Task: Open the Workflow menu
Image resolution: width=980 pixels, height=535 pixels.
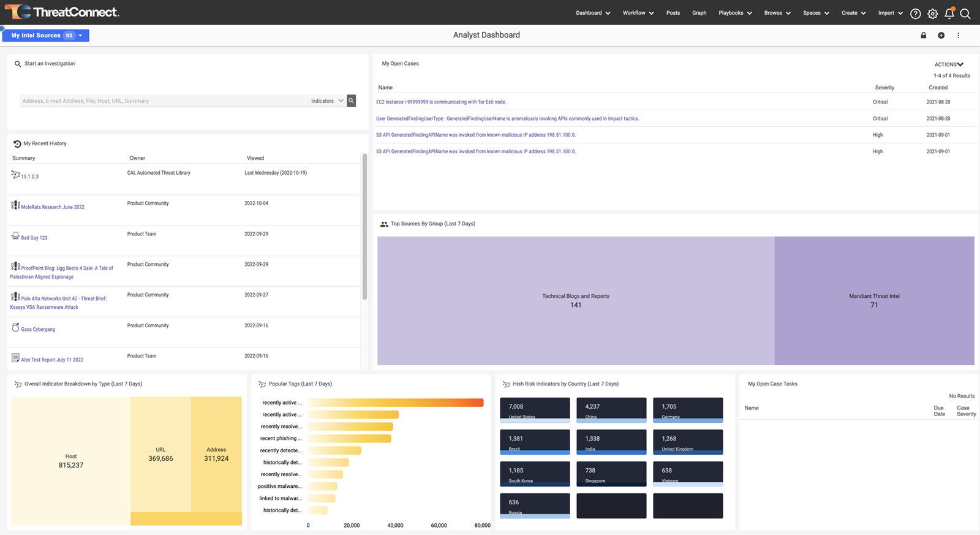Action: [638, 13]
